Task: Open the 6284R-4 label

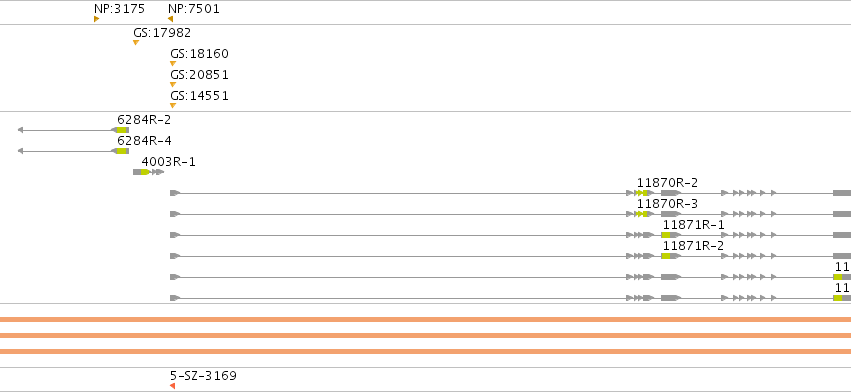Action: coord(144,141)
